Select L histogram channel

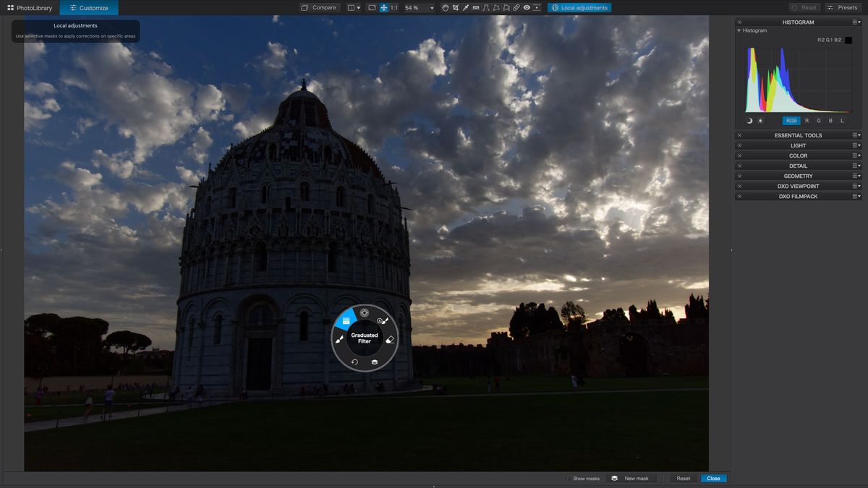click(x=842, y=121)
